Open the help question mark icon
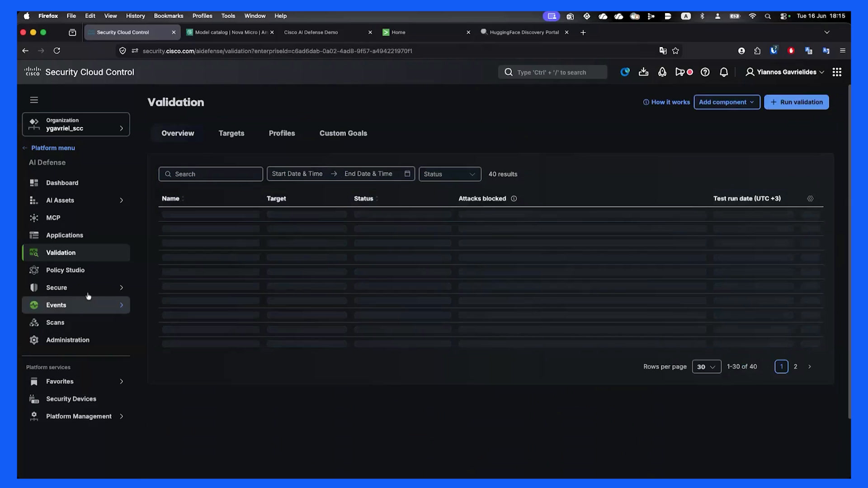The image size is (868, 488). [x=705, y=72]
